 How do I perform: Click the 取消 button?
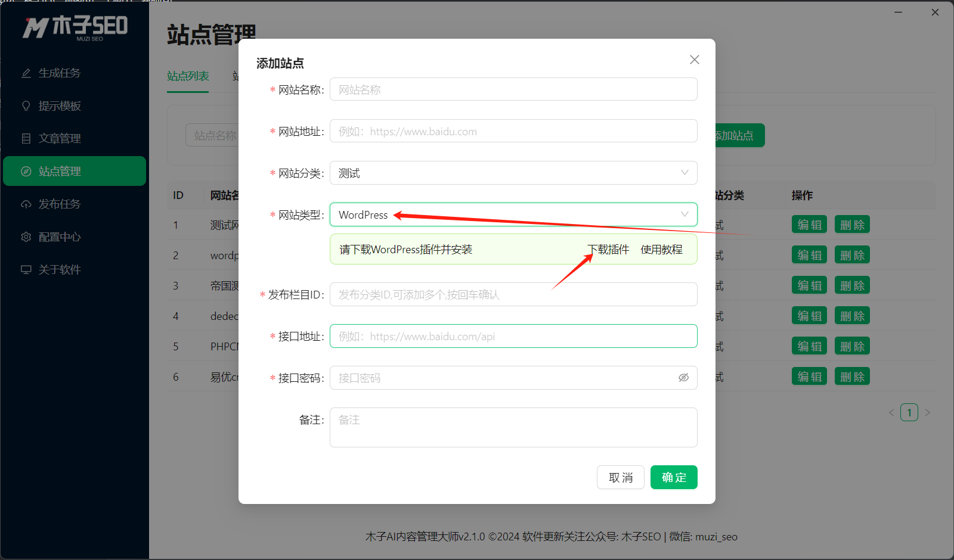621,477
